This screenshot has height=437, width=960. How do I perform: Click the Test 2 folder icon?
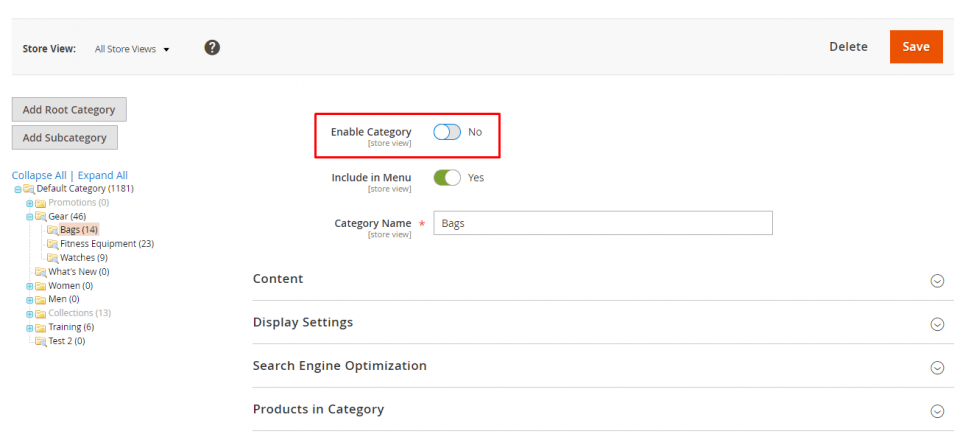click(x=40, y=341)
